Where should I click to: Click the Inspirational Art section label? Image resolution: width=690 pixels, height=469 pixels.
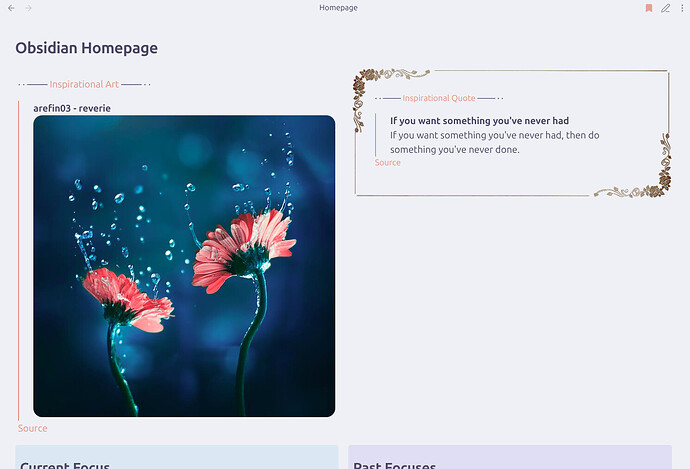[x=84, y=84]
